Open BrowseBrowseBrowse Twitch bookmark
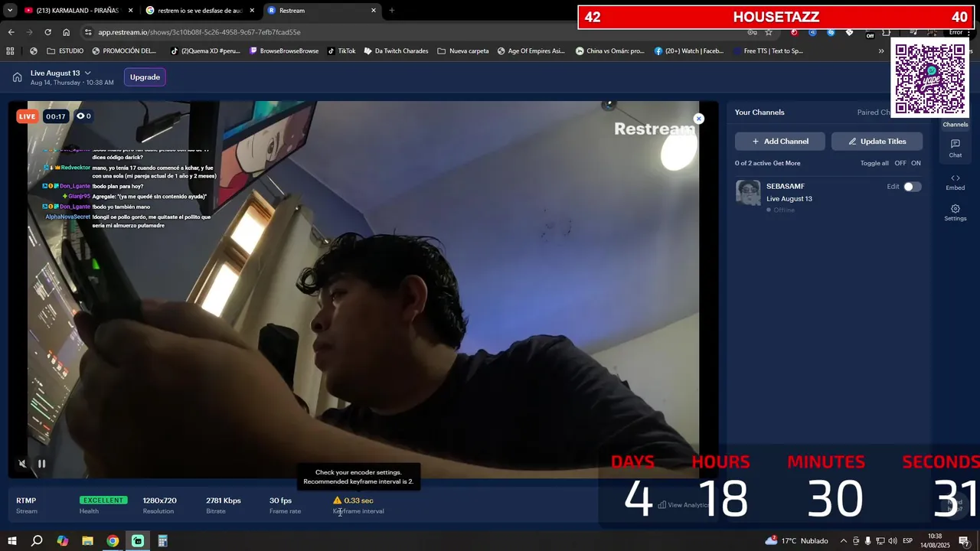This screenshot has height=551, width=980. [x=284, y=51]
